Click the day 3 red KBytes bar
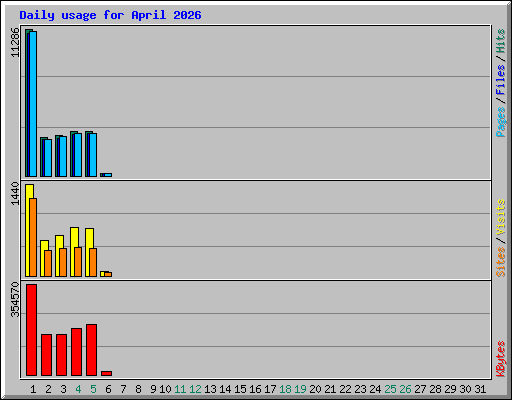Image resolution: width=512 pixels, height=400 pixels. (61, 355)
